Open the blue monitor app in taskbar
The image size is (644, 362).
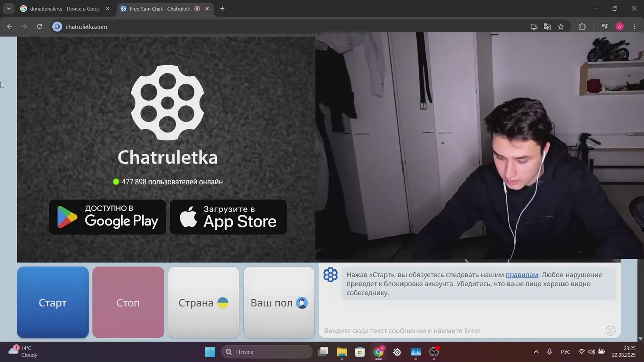coord(416,352)
